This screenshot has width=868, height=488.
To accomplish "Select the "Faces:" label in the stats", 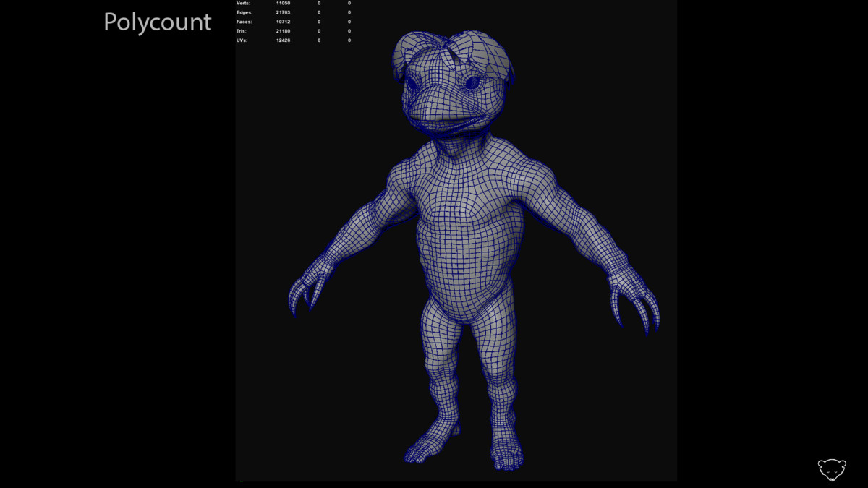I will click(x=244, y=22).
